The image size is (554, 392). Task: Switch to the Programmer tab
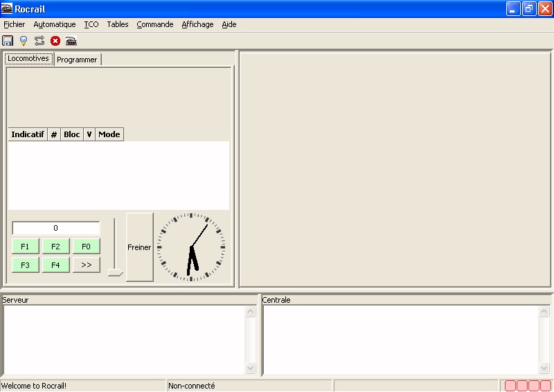click(77, 60)
